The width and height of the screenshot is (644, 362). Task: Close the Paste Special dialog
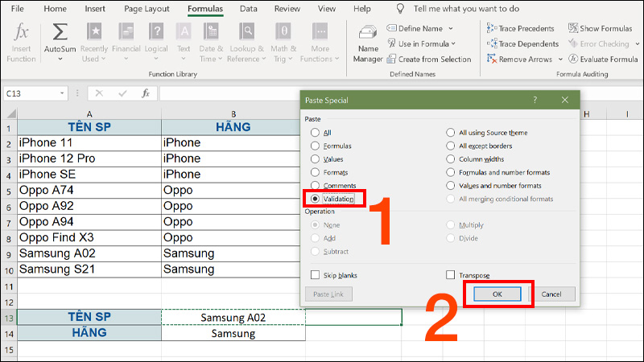565,100
